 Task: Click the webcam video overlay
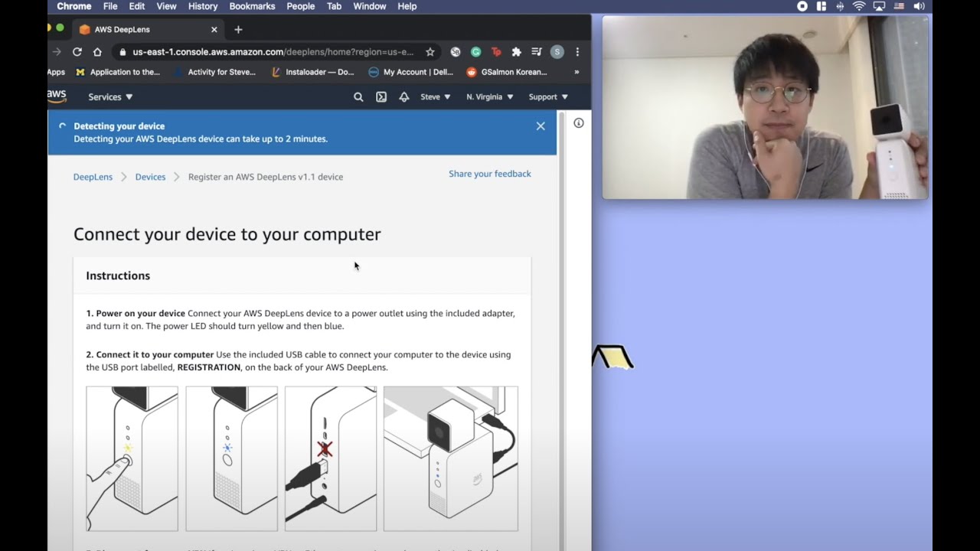[766, 107]
